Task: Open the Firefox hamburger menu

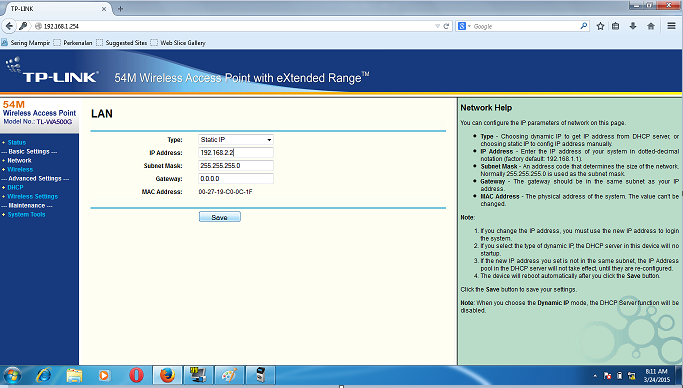Action: point(671,26)
